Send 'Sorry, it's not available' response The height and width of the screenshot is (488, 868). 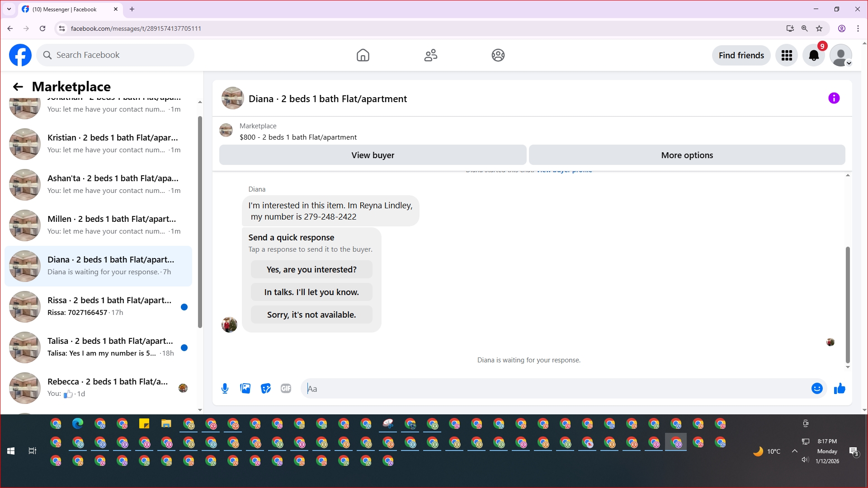tap(311, 315)
